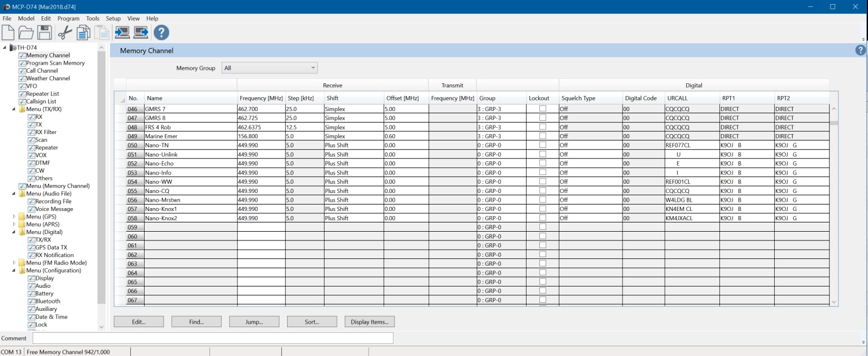Open the Tools menu
This screenshot has width=868, height=356.
point(93,18)
